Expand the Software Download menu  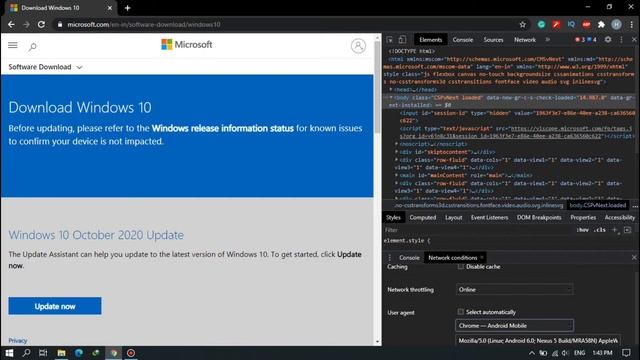(x=45, y=67)
